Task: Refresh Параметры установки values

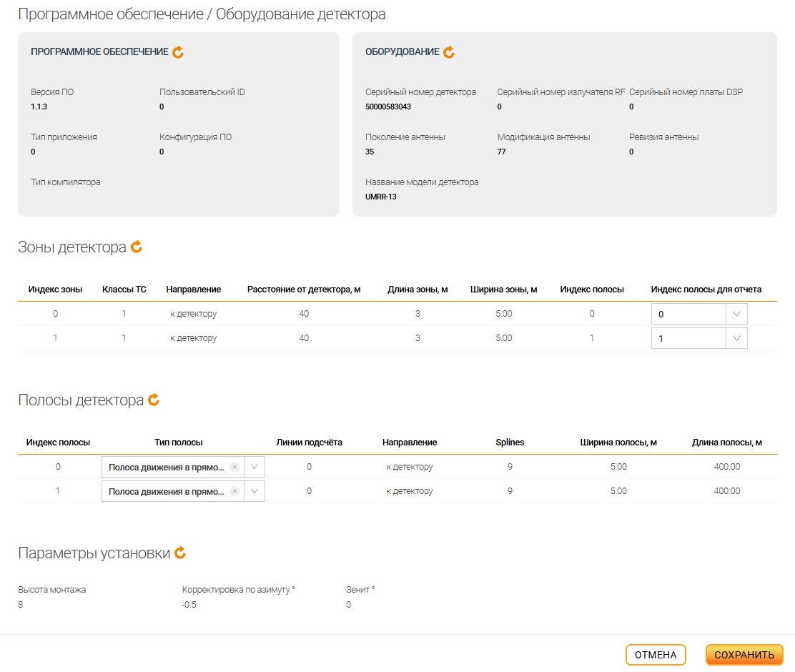Action: [180, 553]
